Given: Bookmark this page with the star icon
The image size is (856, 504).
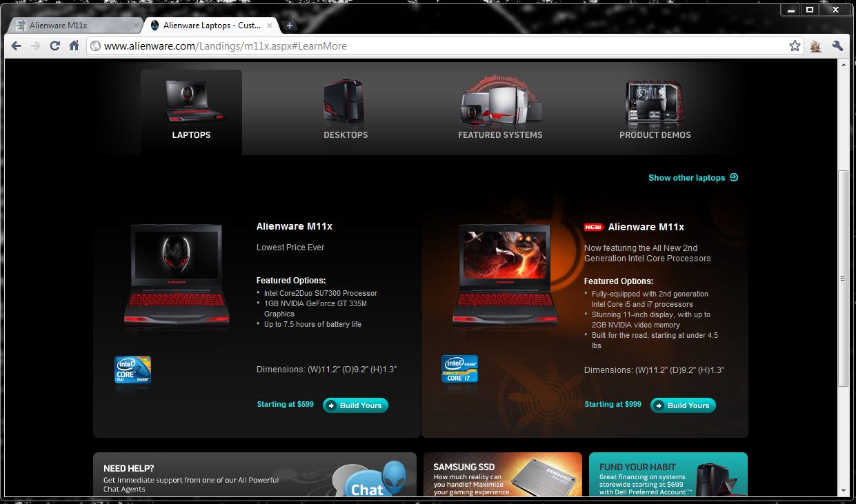Looking at the screenshot, I should tap(795, 46).
